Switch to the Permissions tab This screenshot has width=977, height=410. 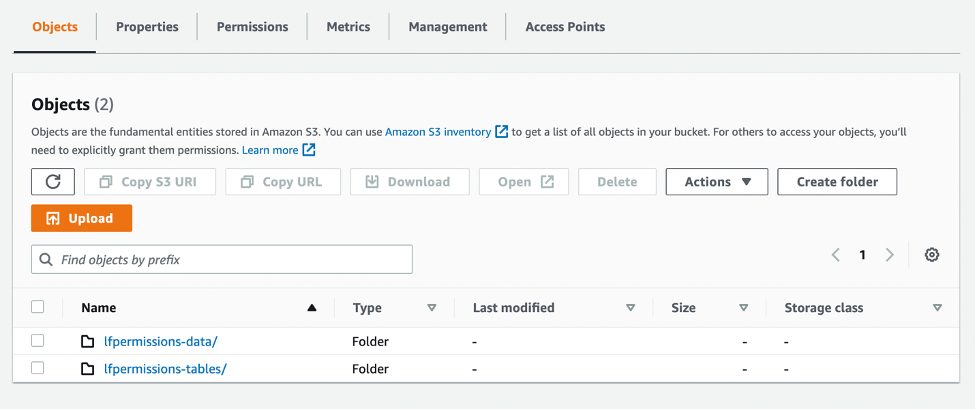pyautogui.click(x=252, y=27)
